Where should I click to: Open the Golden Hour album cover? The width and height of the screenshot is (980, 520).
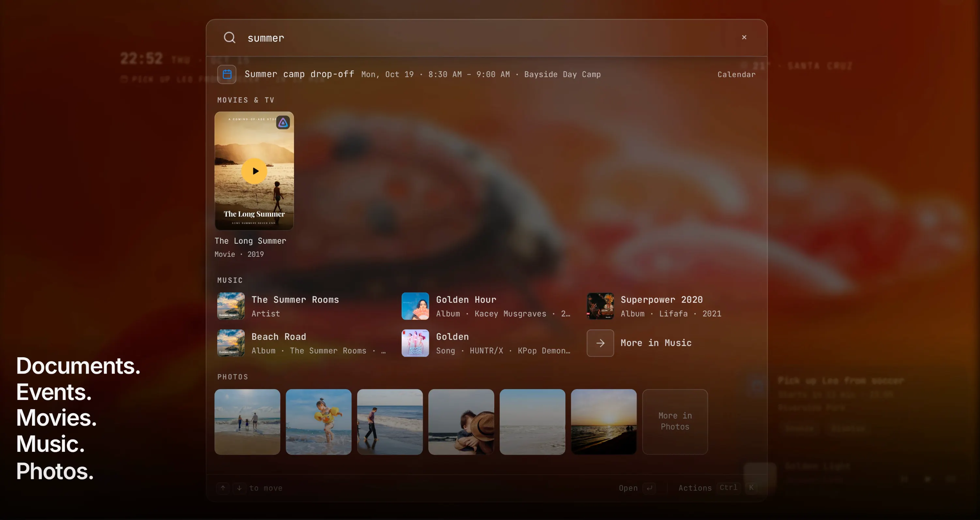click(x=415, y=306)
